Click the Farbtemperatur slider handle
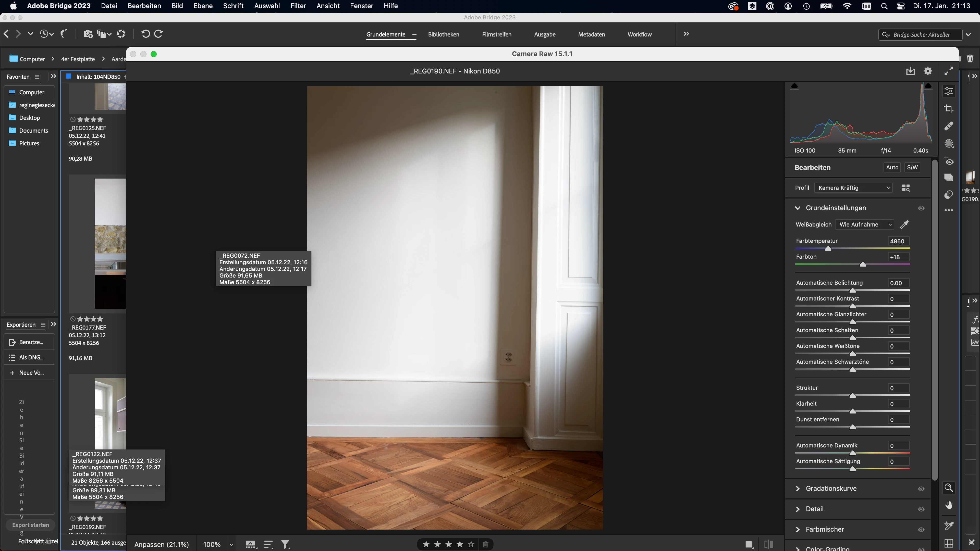 point(828,249)
